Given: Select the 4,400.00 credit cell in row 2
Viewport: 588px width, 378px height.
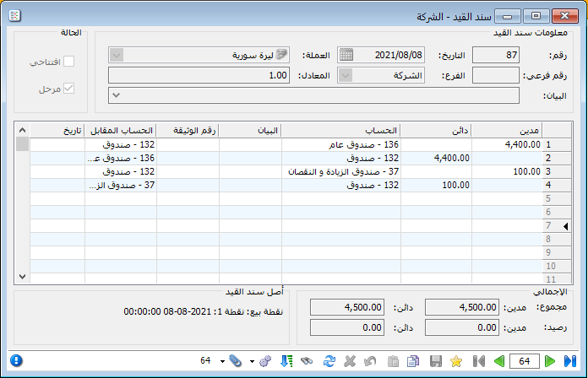Looking at the screenshot, I should tap(436, 158).
